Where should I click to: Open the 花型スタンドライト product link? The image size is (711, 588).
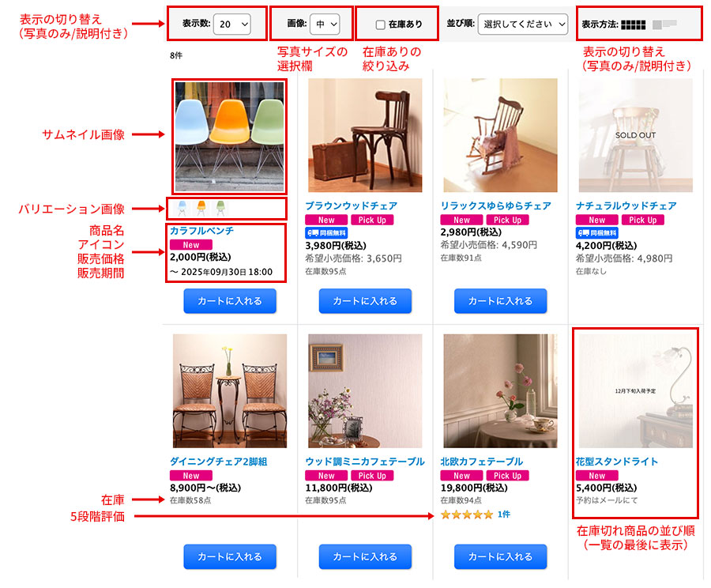(617, 462)
